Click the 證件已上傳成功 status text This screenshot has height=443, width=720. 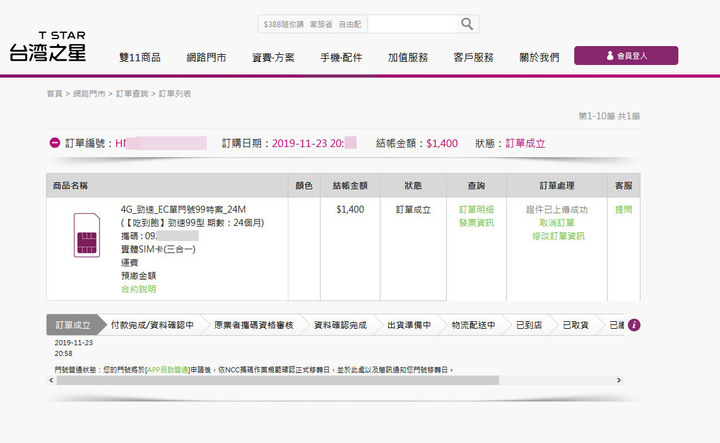pos(557,209)
